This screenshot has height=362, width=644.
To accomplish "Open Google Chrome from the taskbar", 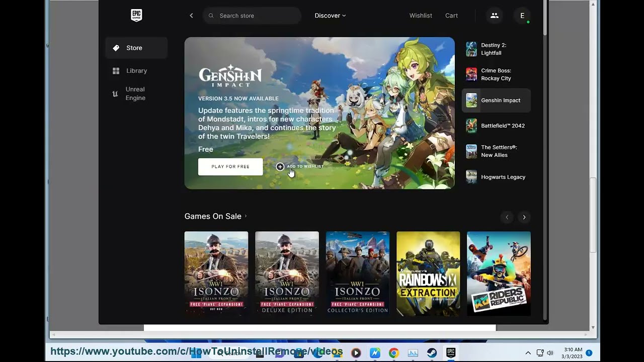I will click(393, 353).
